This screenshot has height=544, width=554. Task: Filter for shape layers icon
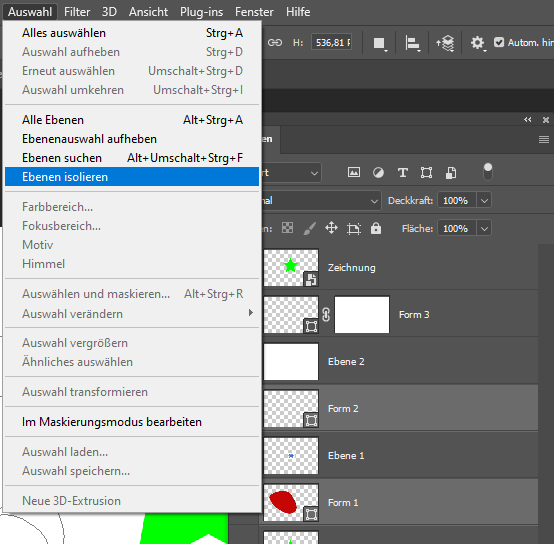click(426, 173)
